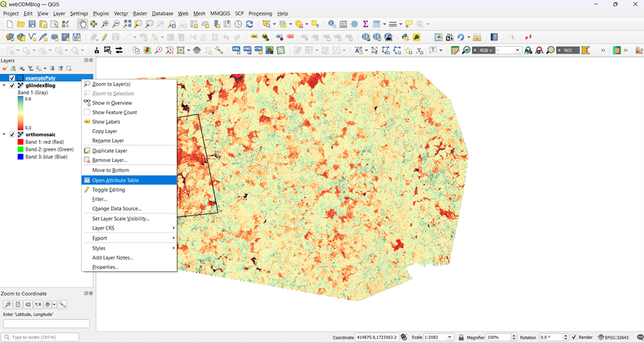Open the statistical summary sigma icon
The image size is (644, 343).
pos(365,24)
